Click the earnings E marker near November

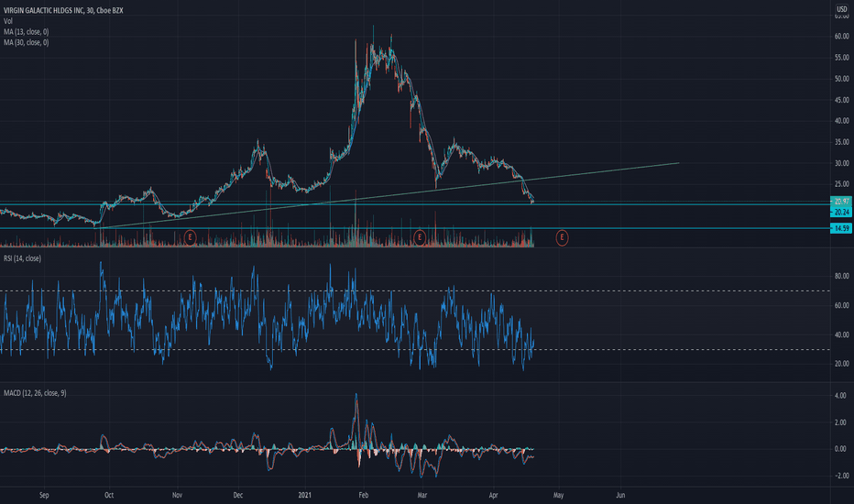[190, 237]
